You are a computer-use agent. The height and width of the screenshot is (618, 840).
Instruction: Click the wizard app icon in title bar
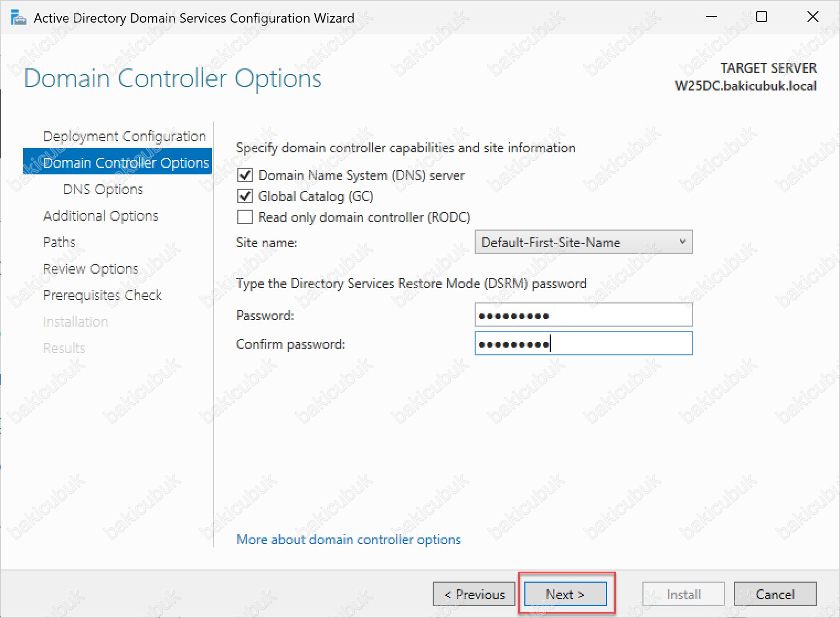(x=19, y=18)
